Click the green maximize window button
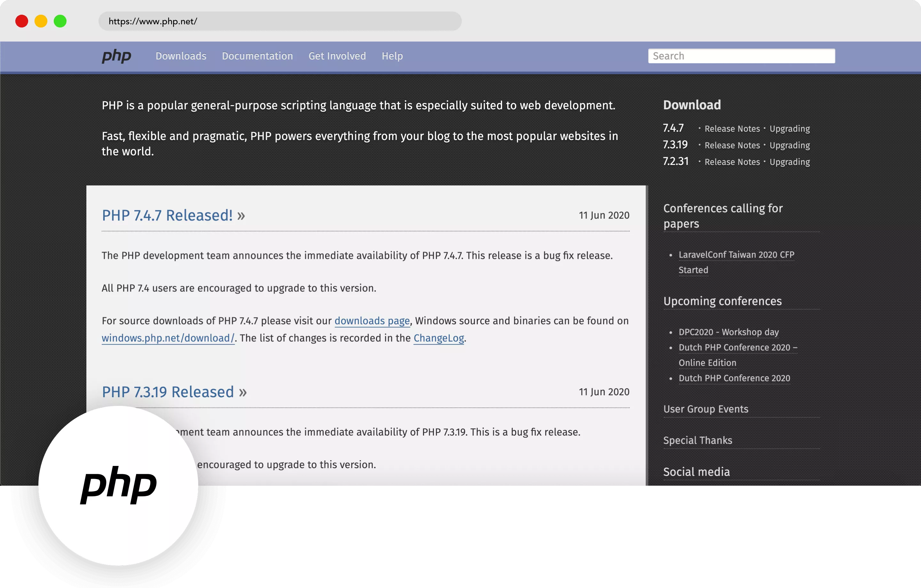This screenshot has height=588, width=921. [x=60, y=21]
